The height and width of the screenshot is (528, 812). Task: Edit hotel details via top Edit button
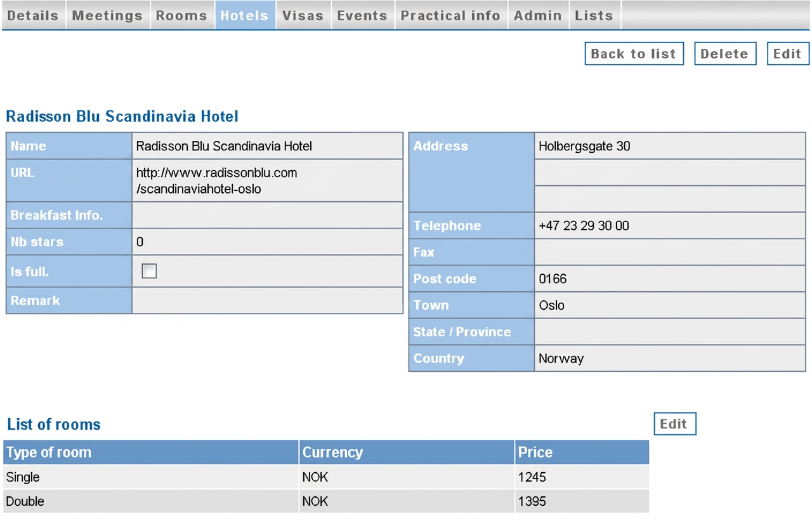(787, 54)
